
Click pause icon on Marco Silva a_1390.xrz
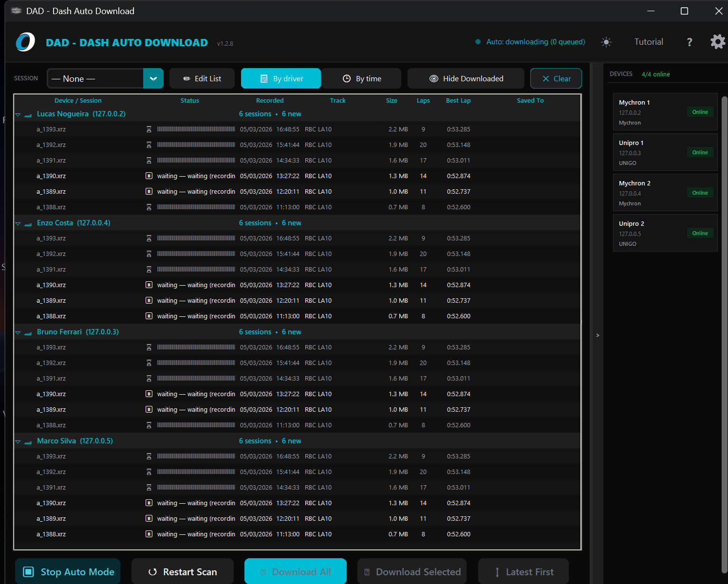click(x=149, y=503)
